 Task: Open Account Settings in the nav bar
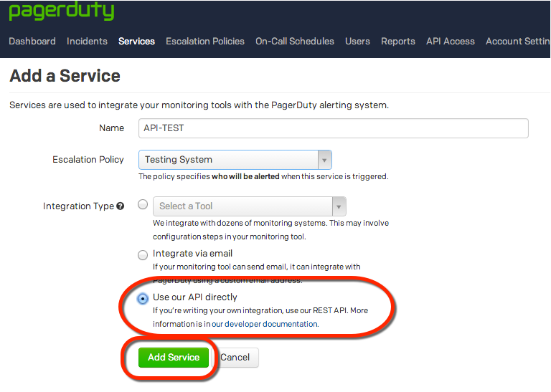517,42
